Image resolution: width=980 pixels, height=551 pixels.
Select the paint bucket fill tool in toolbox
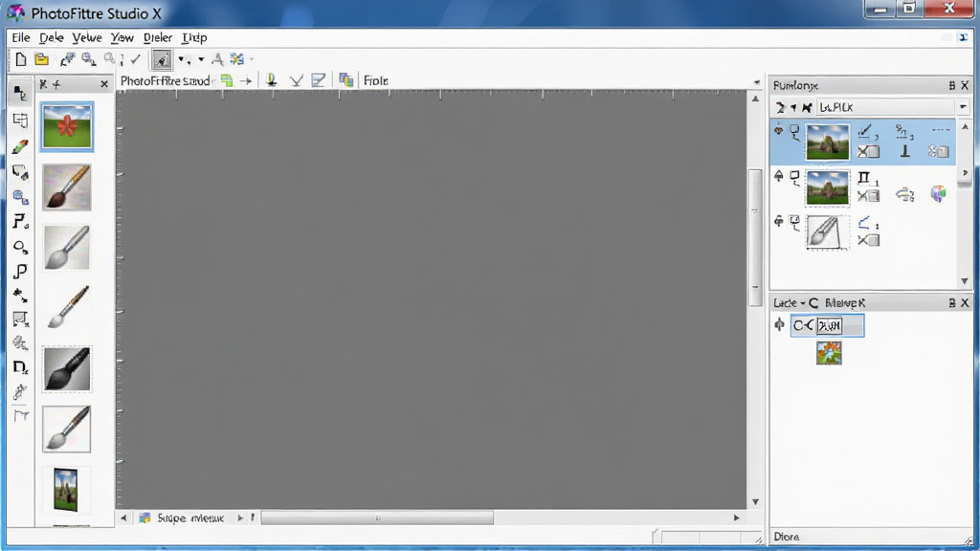[x=20, y=171]
